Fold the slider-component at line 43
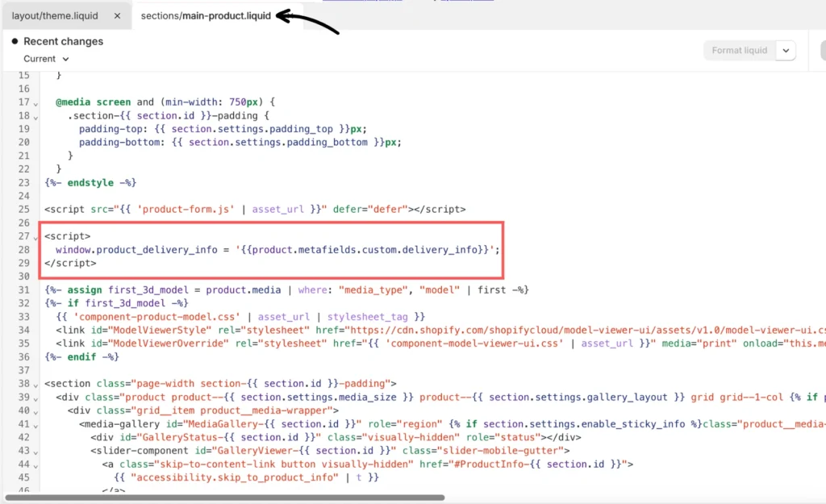 (x=36, y=451)
